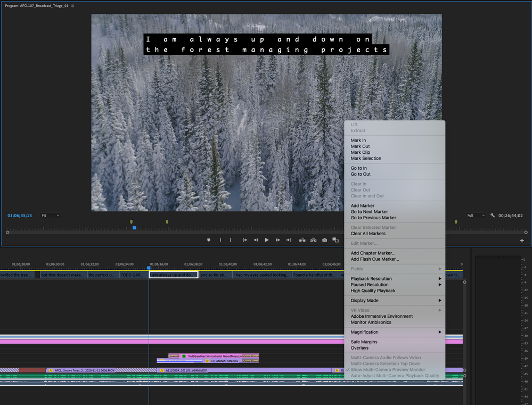Play the sequence in Program monitor
The image size is (532, 405).
click(267, 240)
